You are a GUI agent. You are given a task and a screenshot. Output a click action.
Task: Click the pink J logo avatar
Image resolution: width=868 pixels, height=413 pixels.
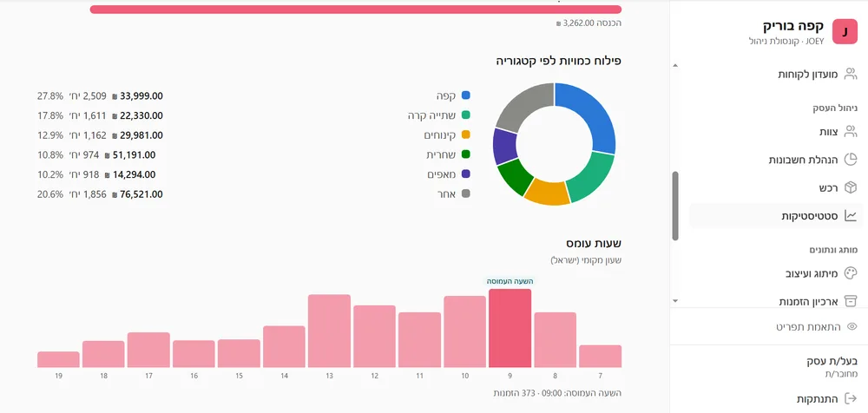(x=845, y=31)
